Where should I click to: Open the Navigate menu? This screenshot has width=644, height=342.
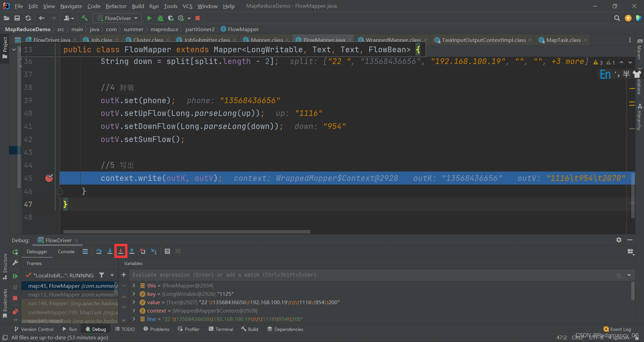[71, 6]
